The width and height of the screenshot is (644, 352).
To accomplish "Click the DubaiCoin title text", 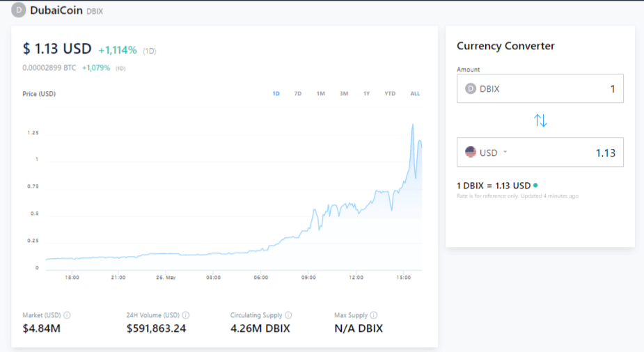I will [x=56, y=10].
